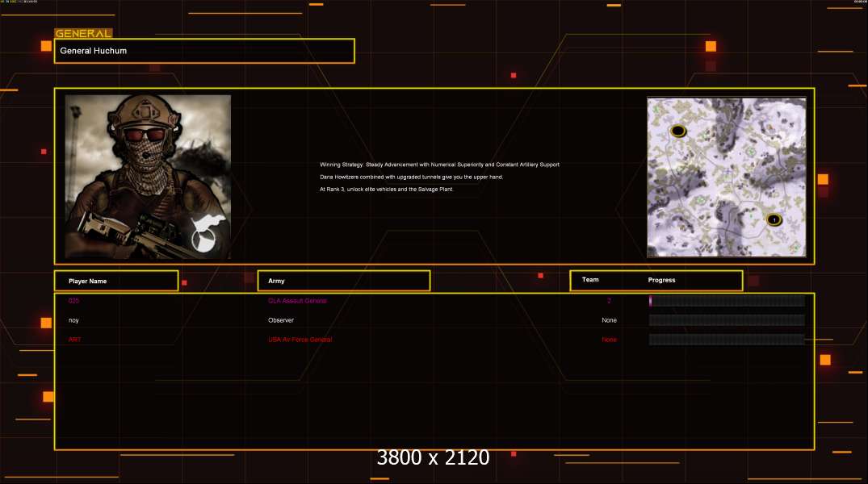The image size is (868, 484).
Task: Click the GLA Assault General army entry
Action: 297,301
